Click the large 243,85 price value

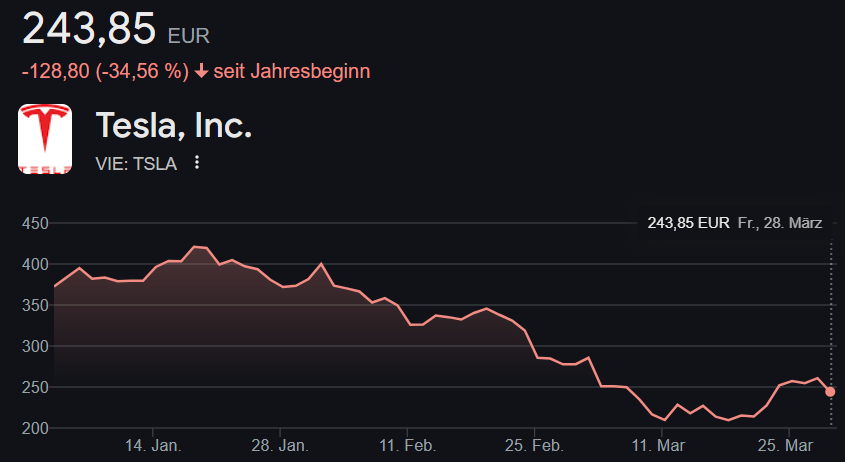89,28
